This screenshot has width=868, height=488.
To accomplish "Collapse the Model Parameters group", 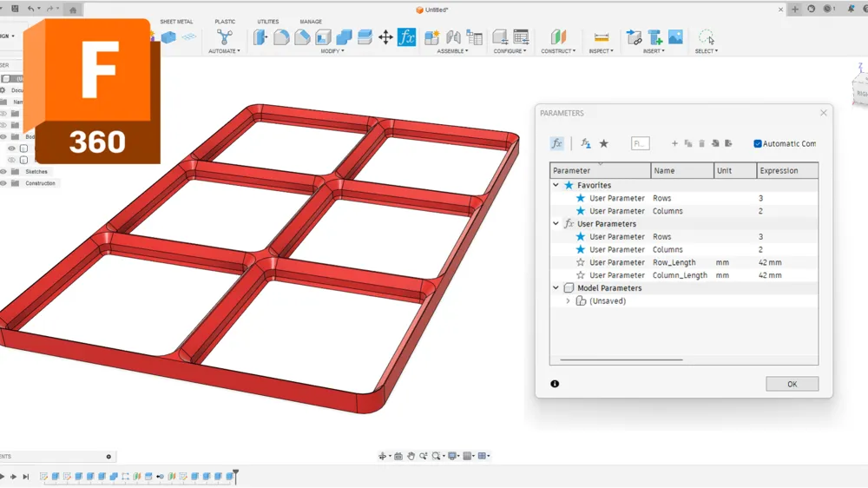I will pos(556,288).
